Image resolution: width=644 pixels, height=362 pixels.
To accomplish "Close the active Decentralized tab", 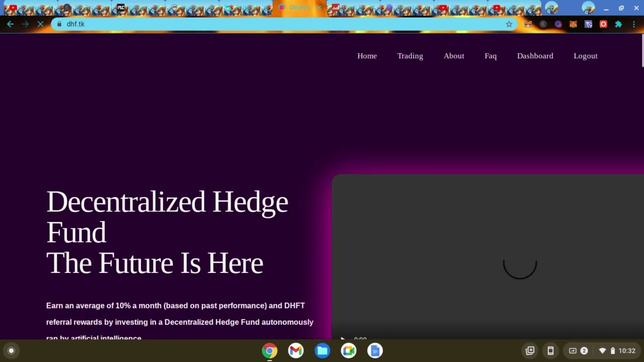I will [318, 8].
